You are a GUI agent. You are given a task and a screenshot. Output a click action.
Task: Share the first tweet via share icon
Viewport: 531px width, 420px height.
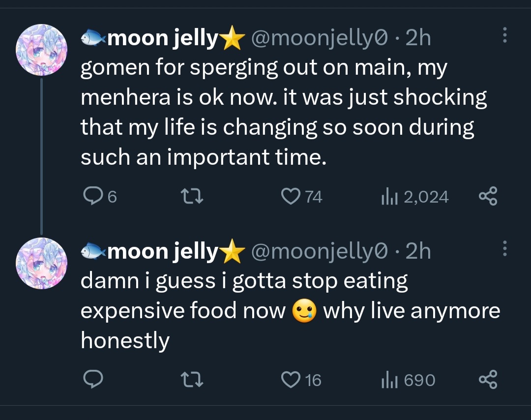[488, 196]
